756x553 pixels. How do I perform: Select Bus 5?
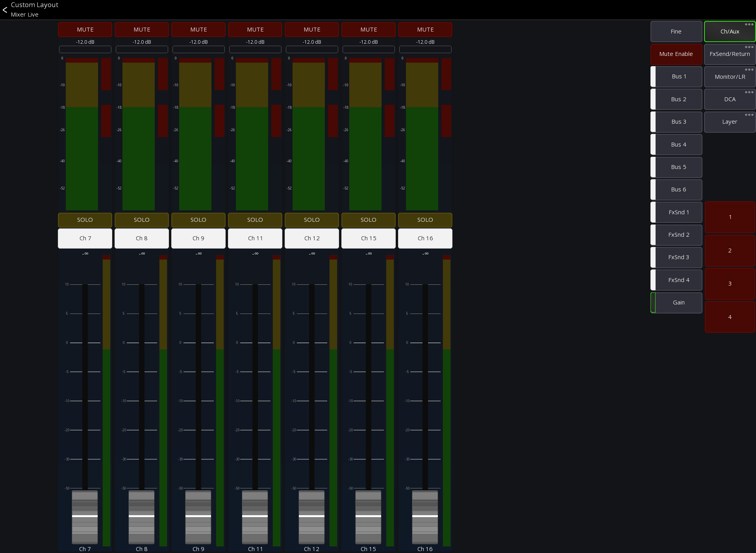click(676, 167)
